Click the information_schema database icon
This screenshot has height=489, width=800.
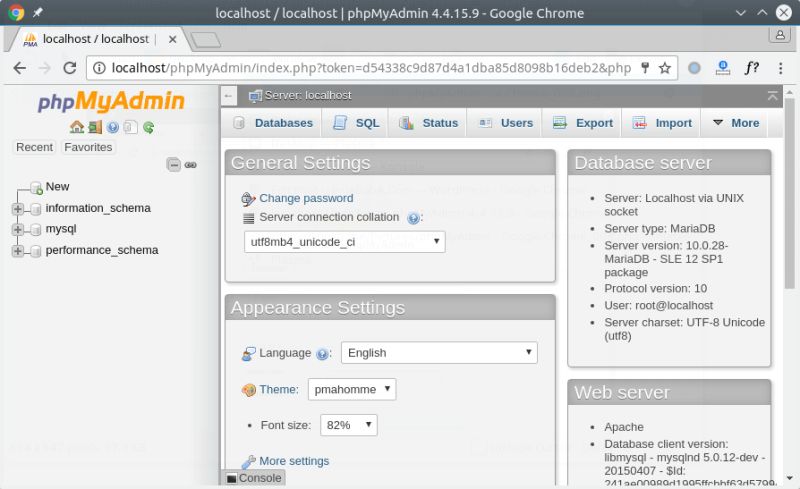click(35, 209)
